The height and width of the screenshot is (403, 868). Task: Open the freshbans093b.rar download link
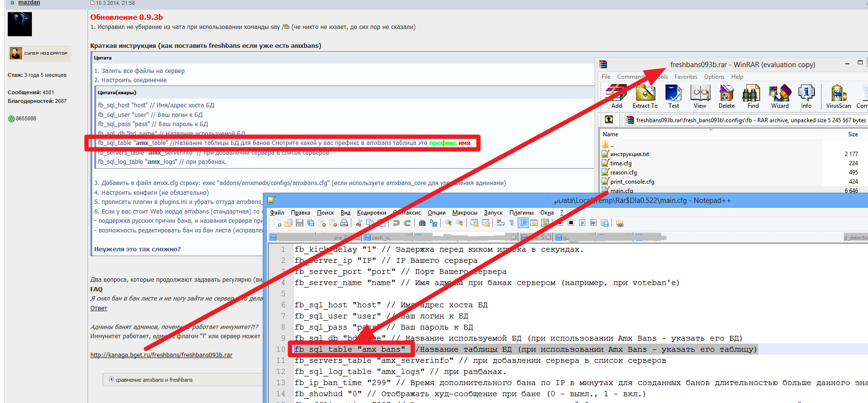pyautogui.click(x=161, y=355)
